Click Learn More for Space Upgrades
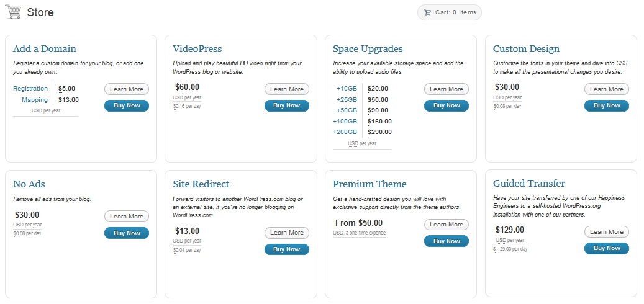The image size is (644, 304). click(447, 89)
